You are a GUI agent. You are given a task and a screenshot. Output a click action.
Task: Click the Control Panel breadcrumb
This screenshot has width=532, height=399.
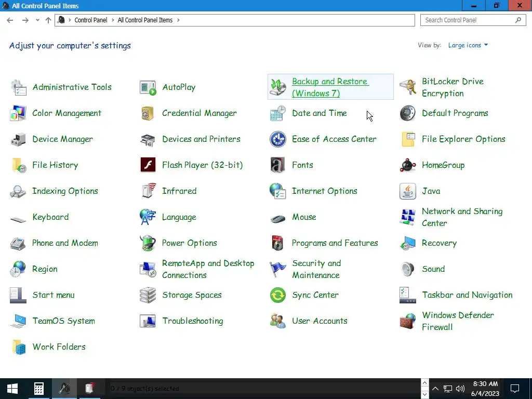coord(90,20)
